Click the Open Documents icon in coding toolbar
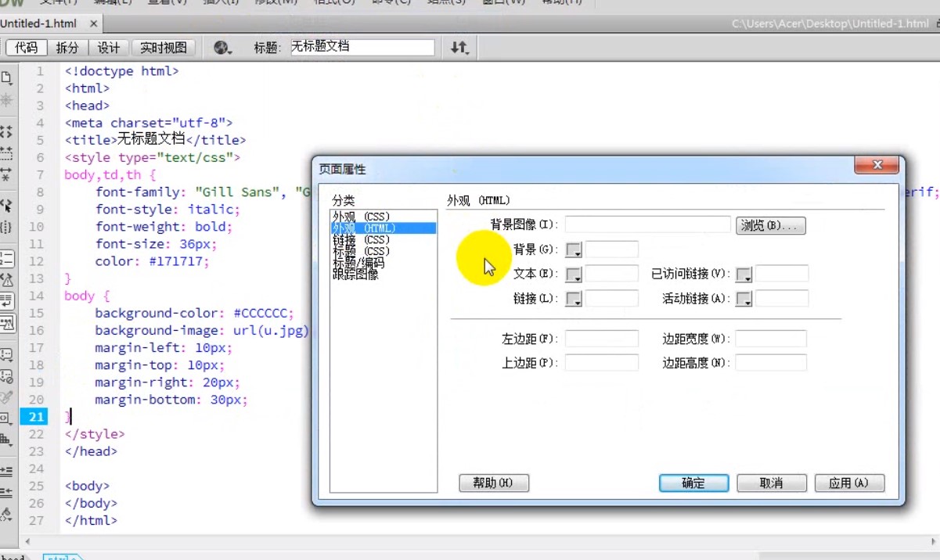The image size is (940, 560). coord(6,77)
